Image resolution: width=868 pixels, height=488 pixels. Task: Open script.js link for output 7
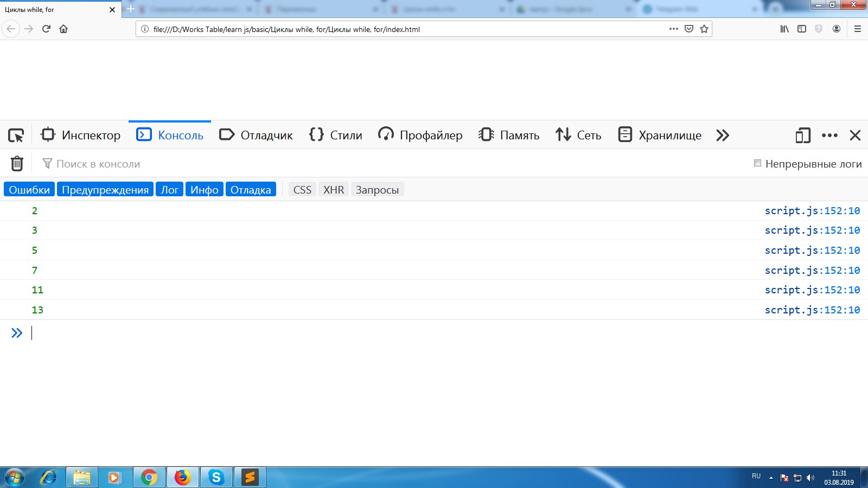tap(812, 270)
